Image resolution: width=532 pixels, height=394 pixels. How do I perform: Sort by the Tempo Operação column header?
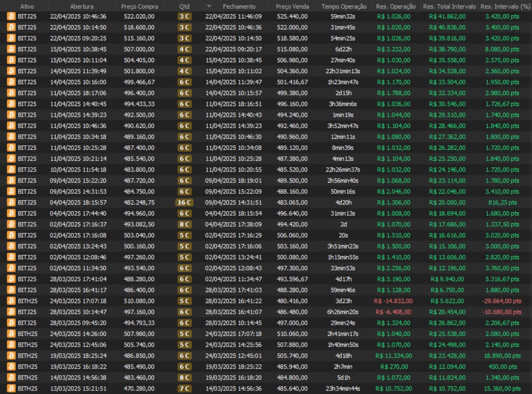(344, 7)
